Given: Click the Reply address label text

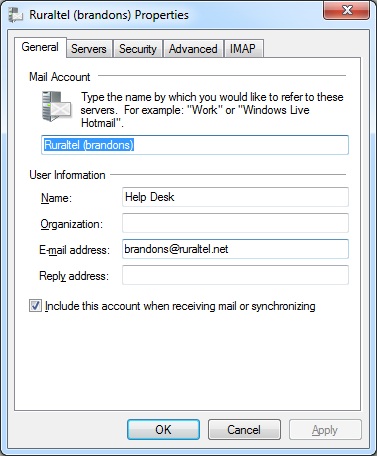Looking at the screenshot, I should pos(74,276).
